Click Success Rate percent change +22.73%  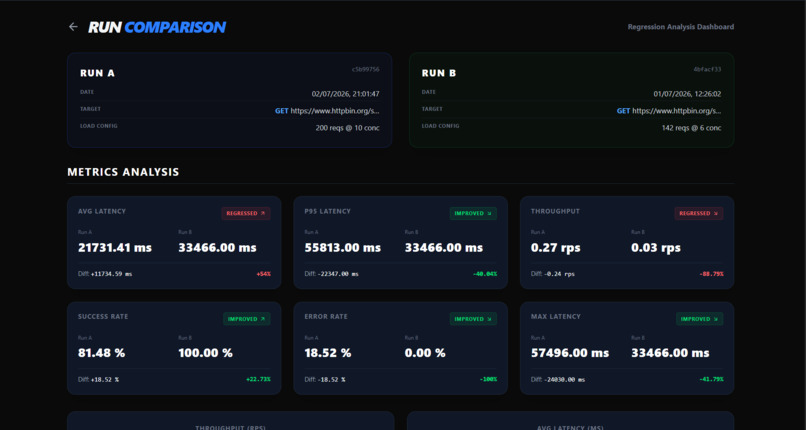click(x=259, y=380)
